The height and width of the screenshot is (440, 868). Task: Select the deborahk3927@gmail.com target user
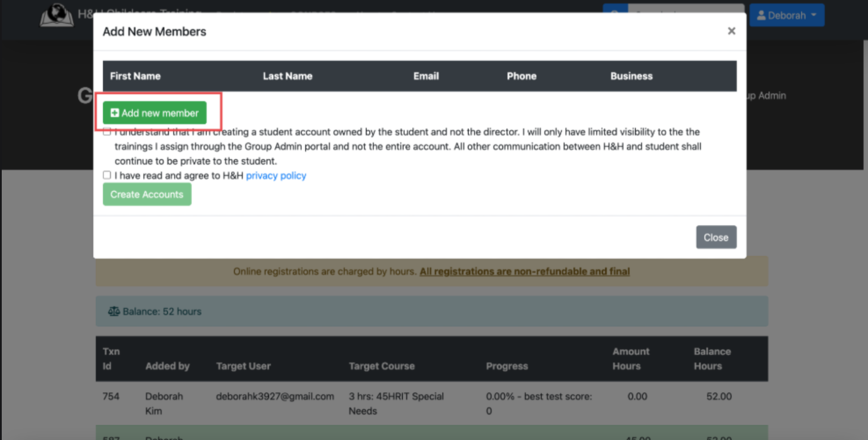275,396
